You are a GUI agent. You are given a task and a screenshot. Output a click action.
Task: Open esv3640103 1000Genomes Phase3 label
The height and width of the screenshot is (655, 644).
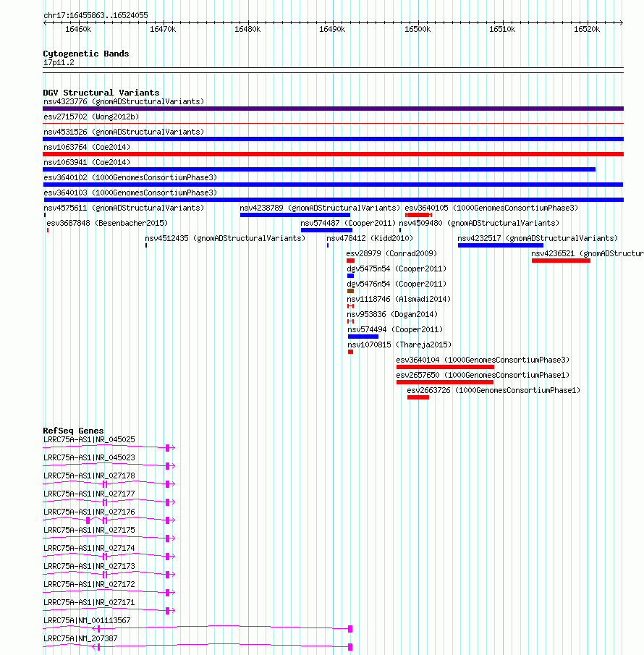click(130, 193)
